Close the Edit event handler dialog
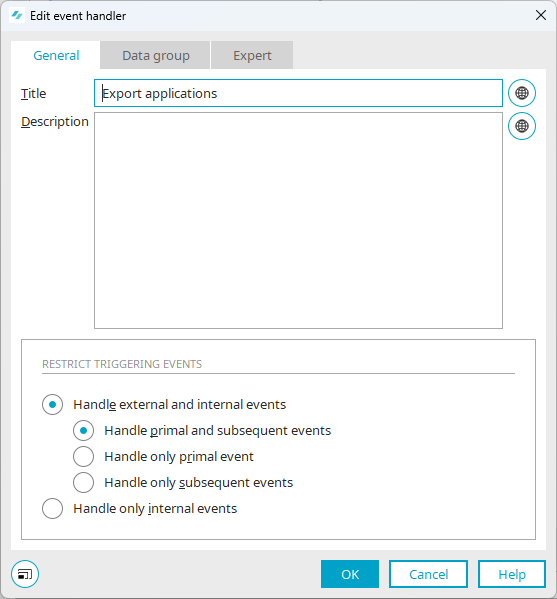The height and width of the screenshot is (599, 557). click(541, 15)
